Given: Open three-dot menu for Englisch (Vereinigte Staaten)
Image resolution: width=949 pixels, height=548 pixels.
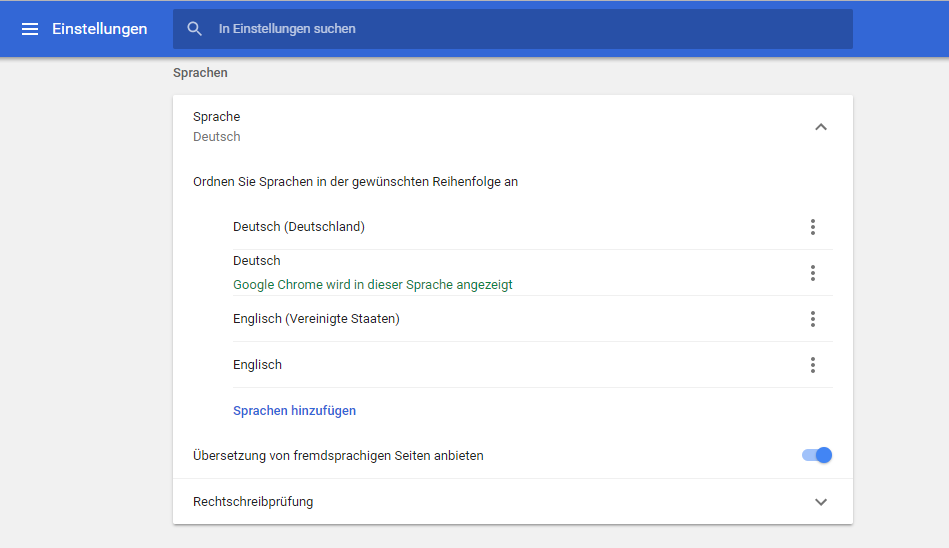Looking at the screenshot, I should (813, 319).
